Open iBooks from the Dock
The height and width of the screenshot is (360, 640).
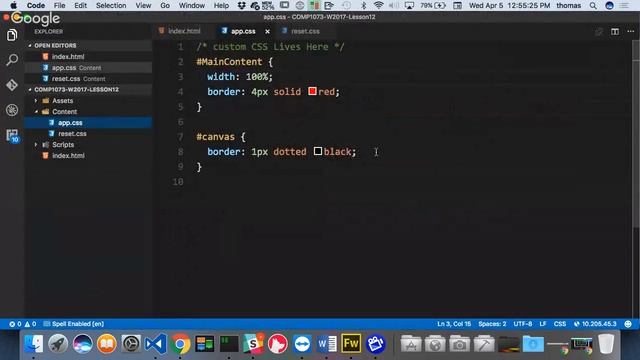(x=107, y=344)
